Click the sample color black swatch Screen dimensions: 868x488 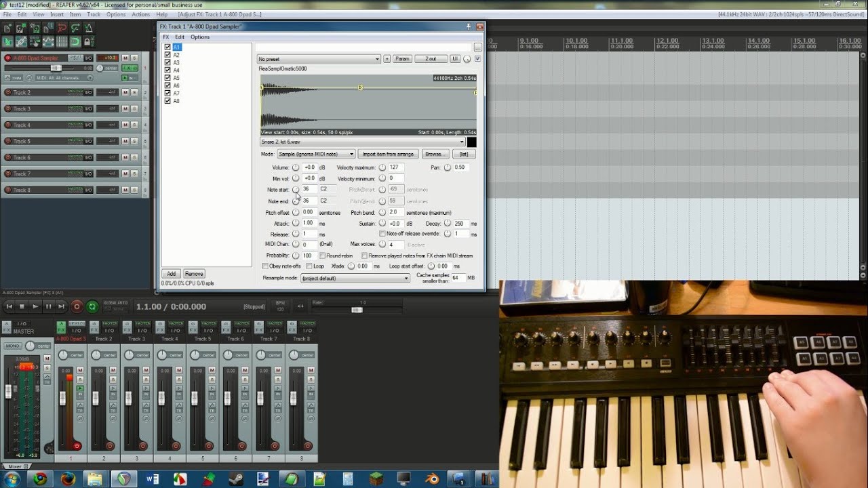click(472, 142)
